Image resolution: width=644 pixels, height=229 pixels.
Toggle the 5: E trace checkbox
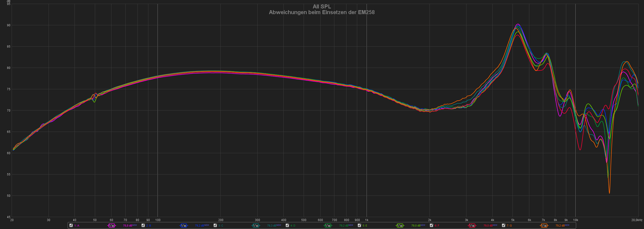(360, 225)
